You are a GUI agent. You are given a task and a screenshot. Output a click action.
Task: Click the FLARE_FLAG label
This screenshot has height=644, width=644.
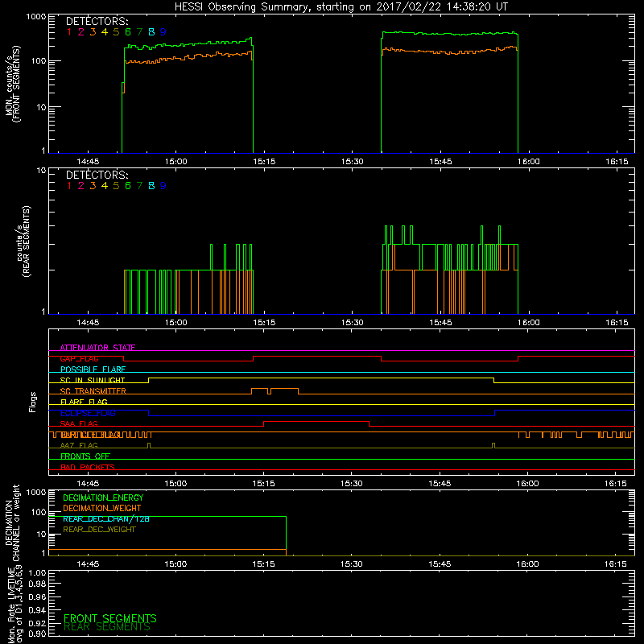(x=84, y=402)
